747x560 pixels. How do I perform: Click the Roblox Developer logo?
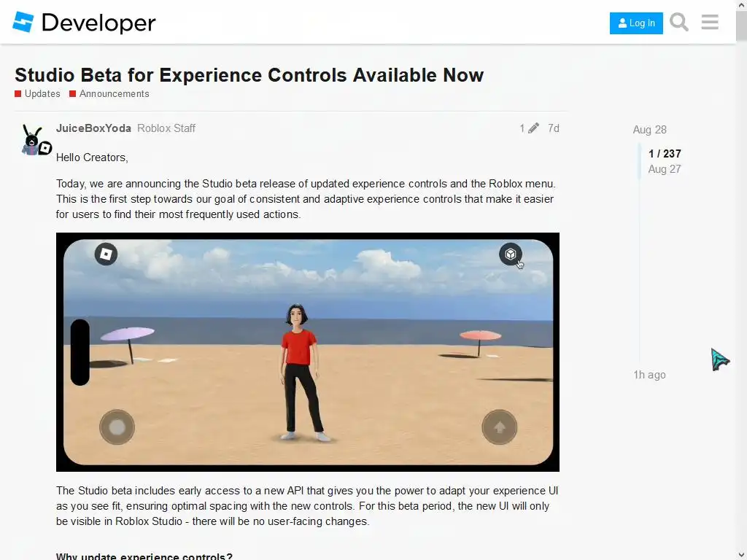tap(84, 23)
